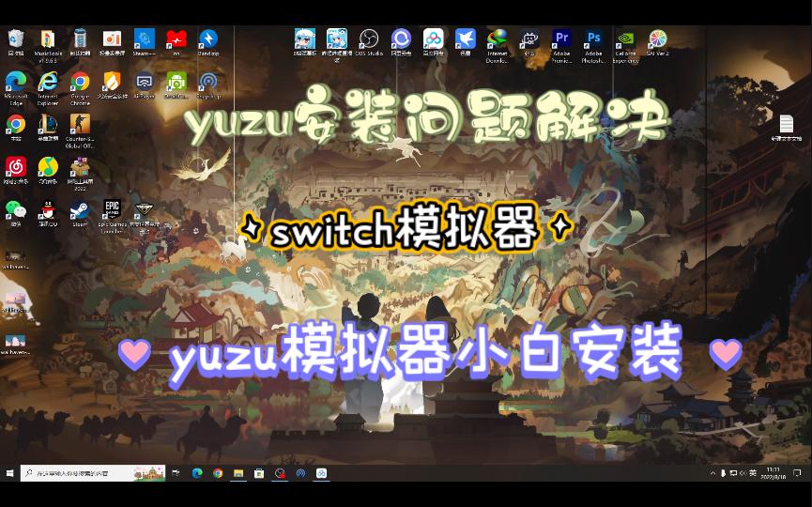This screenshot has width=812, height=507.
Task: Launch the Bandizip shortcut
Action: [x=208, y=38]
